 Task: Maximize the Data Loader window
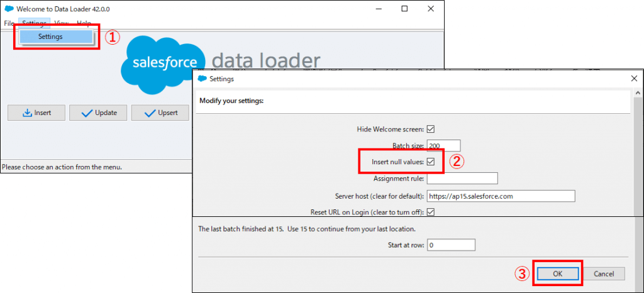(404, 9)
